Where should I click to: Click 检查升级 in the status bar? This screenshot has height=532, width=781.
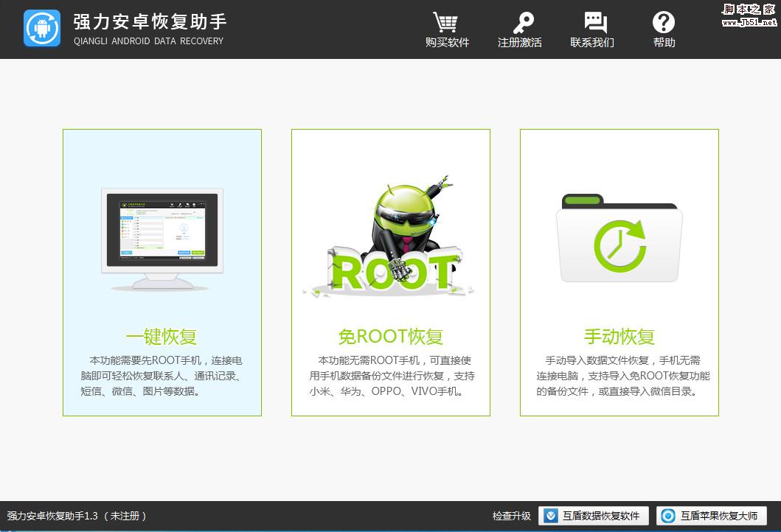[512, 516]
